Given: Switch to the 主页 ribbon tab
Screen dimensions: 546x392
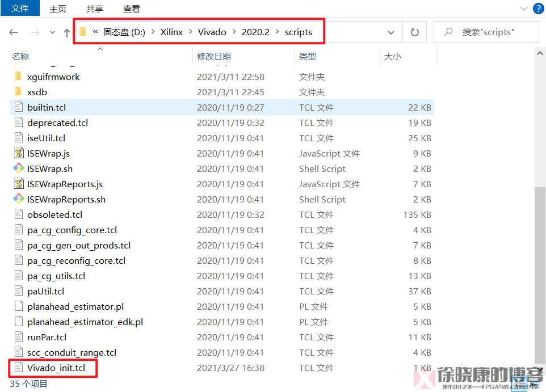Looking at the screenshot, I should point(58,9).
